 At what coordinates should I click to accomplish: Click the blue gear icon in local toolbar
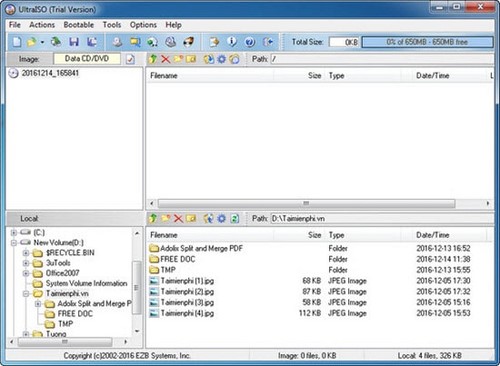pos(221,218)
